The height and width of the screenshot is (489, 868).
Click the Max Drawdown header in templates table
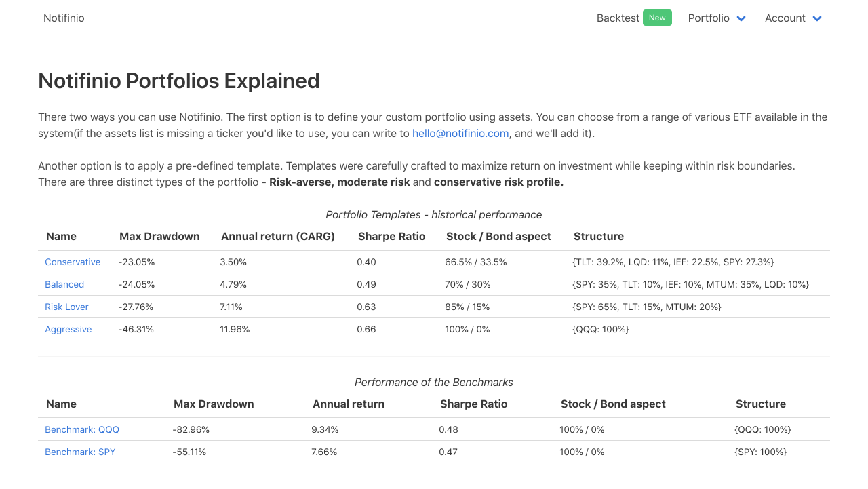pyautogui.click(x=159, y=237)
